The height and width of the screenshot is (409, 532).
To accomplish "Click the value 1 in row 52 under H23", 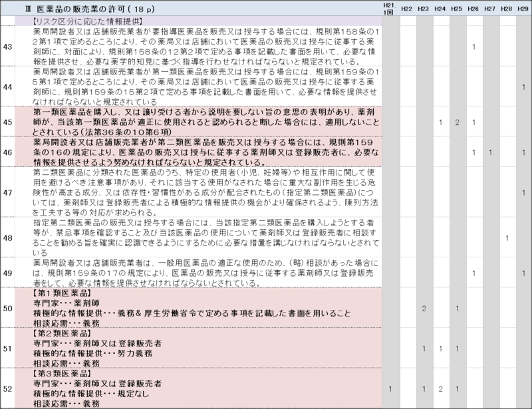I will point(424,389).
